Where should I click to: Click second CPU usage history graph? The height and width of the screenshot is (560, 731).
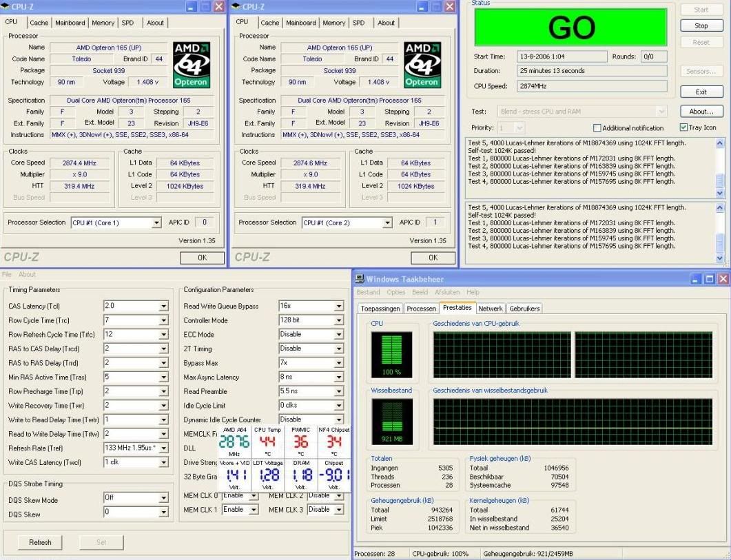[644, 355]
